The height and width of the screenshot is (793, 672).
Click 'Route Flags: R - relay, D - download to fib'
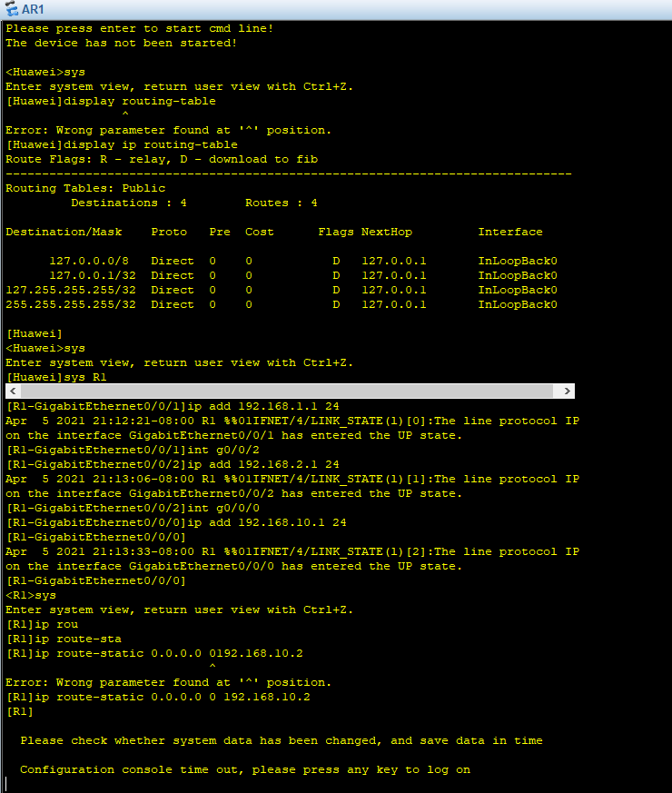click(x=162, y=159)
